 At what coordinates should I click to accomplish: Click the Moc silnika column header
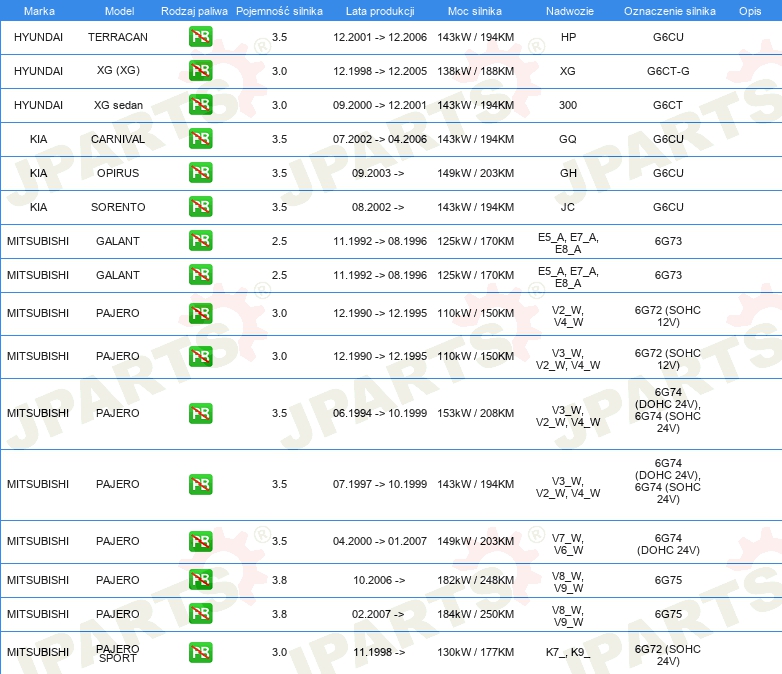(x=475, y=11)
